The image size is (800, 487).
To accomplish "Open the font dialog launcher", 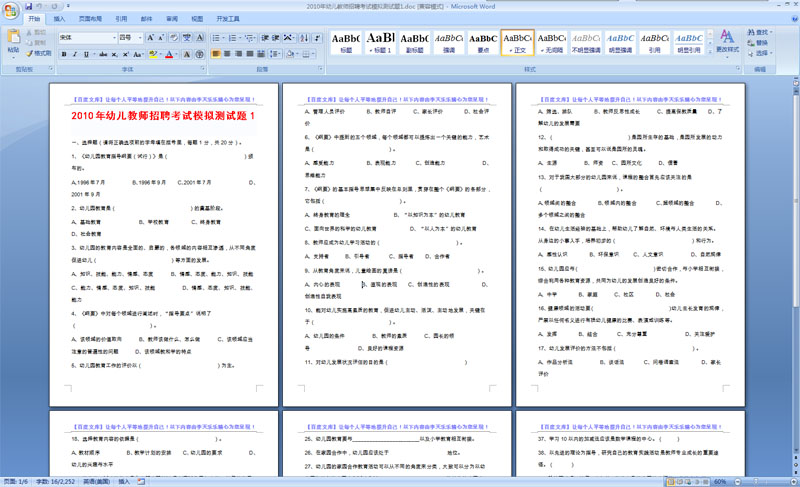I will [x=203, y=68].
